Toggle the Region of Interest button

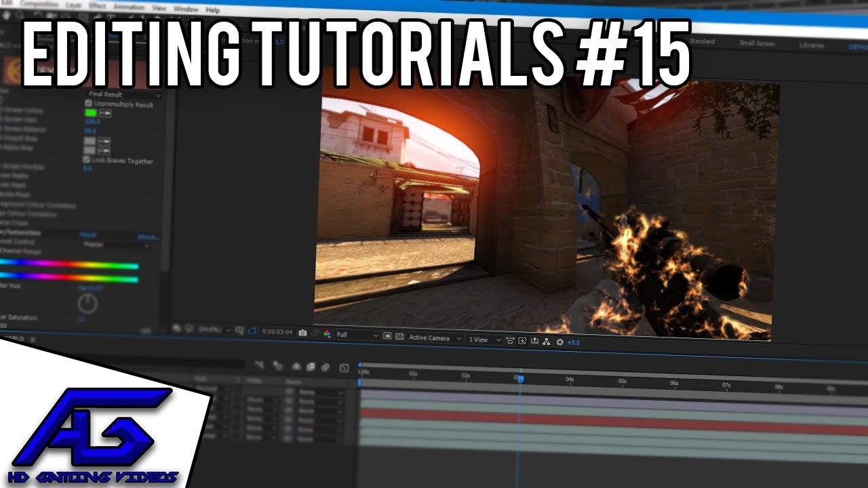(x=387, y=335)
